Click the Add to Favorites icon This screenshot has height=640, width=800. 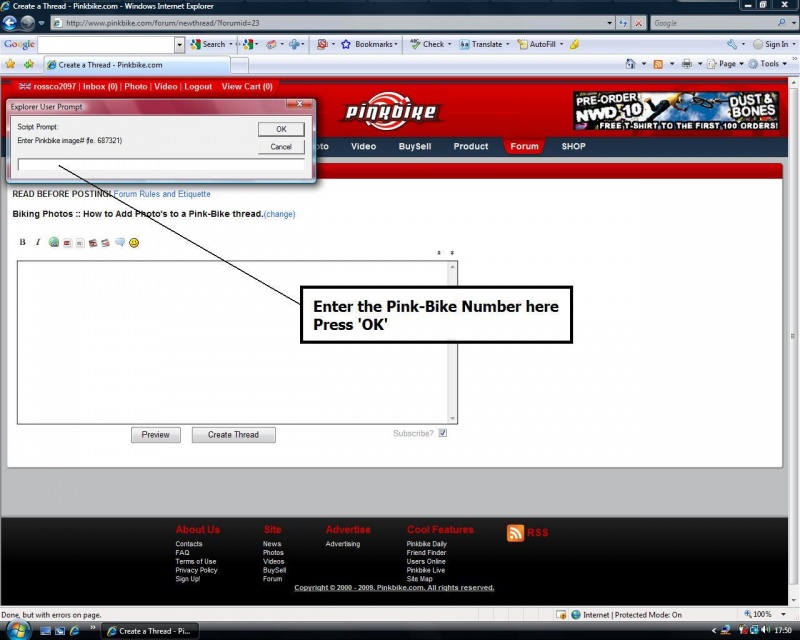29,64
